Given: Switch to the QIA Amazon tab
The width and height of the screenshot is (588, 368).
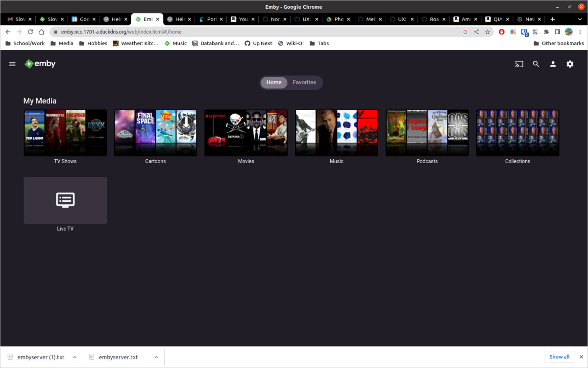Looking at the screenshot, I should point(498,19).
